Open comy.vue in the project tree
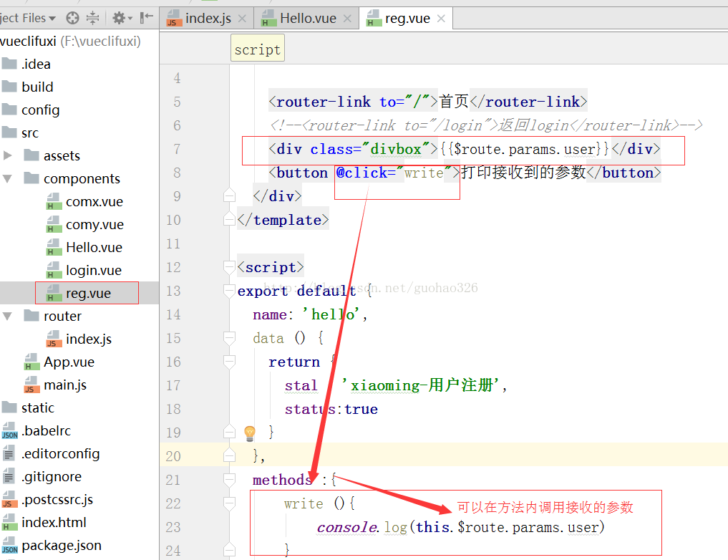This screenshot has width=728, height=560. click(x=85, y=225)
